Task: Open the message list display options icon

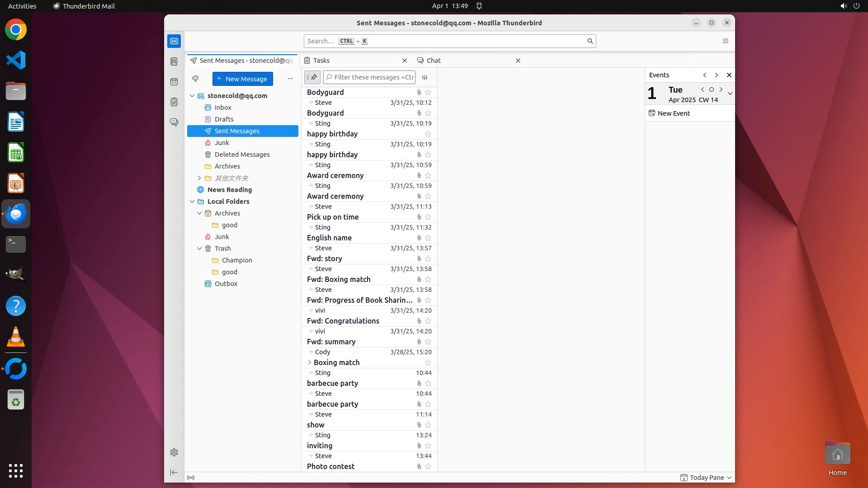Action: pyautogui.click(x=425, y=77)
